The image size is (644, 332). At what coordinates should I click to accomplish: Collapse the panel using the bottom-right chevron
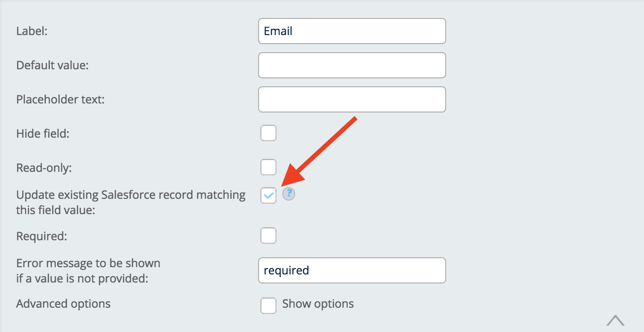(x=615, y=320)
